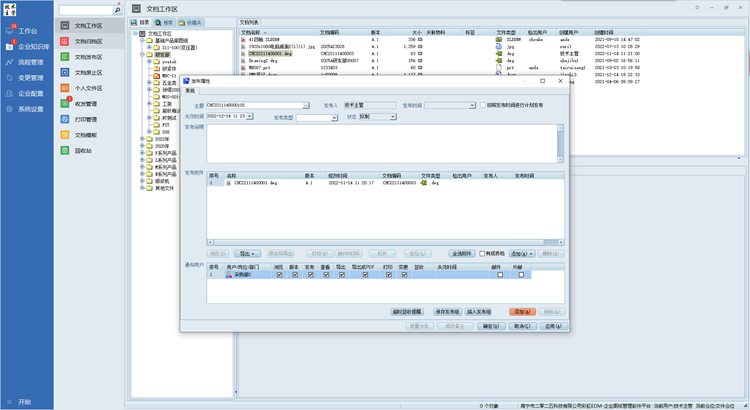Click the orange 添加 button for users
This screenshot has height=410, width=750.
(521, 312)
